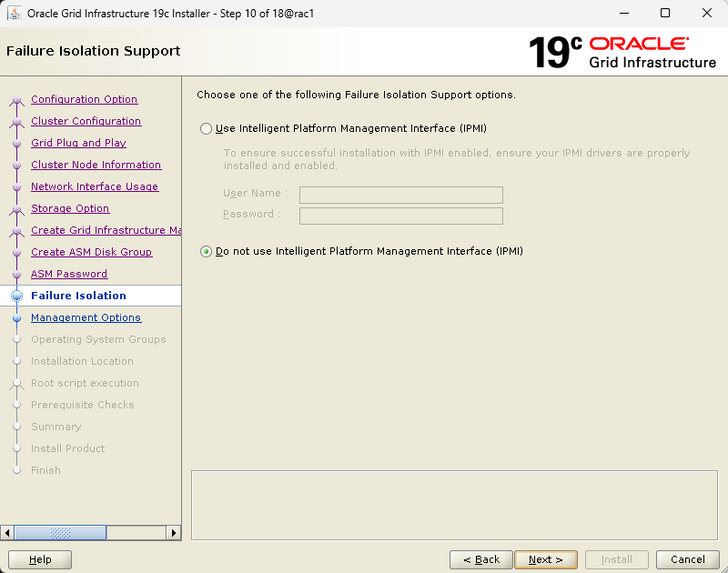Image resolution: width=728 pixels, height=573 pixels.
Task: Click 'Operating System Groups' step text
Action: (98, 339)
